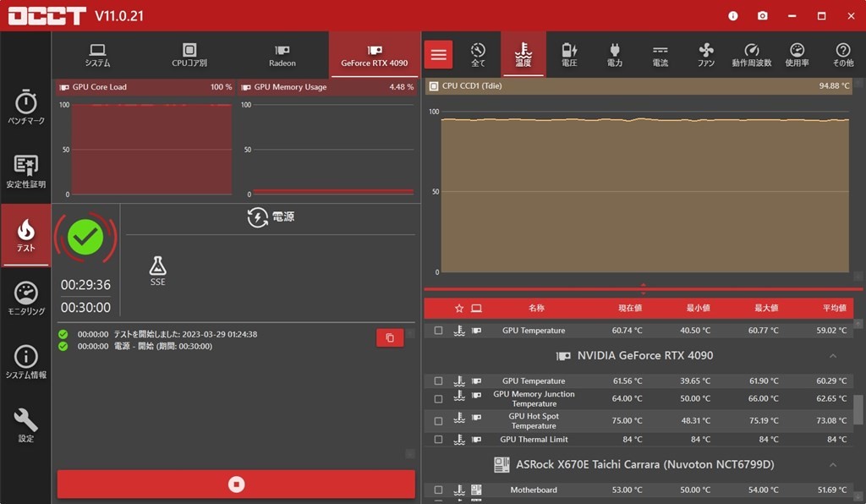Copy the test log with the red button
This screenshot has width=866, height=504.
[390, 337]
